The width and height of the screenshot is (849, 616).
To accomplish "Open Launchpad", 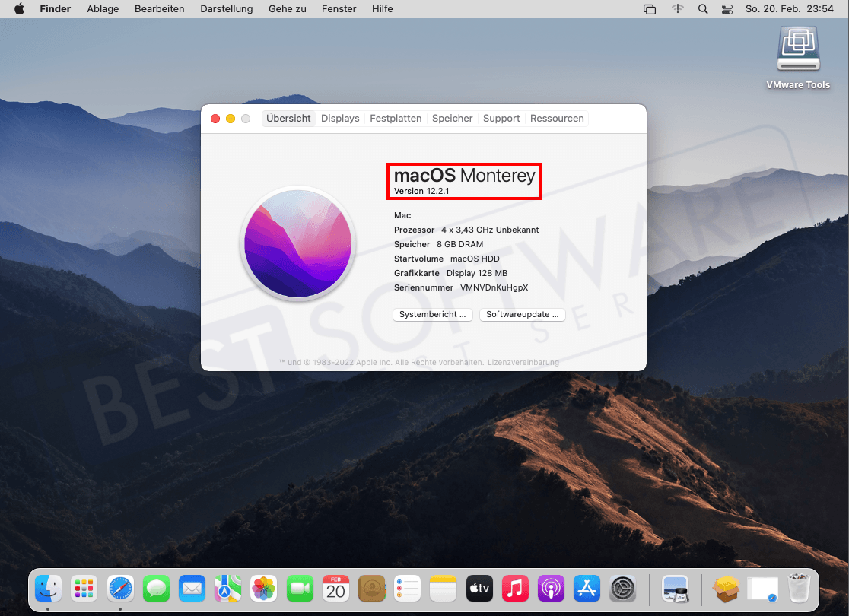I will (84, 588).
